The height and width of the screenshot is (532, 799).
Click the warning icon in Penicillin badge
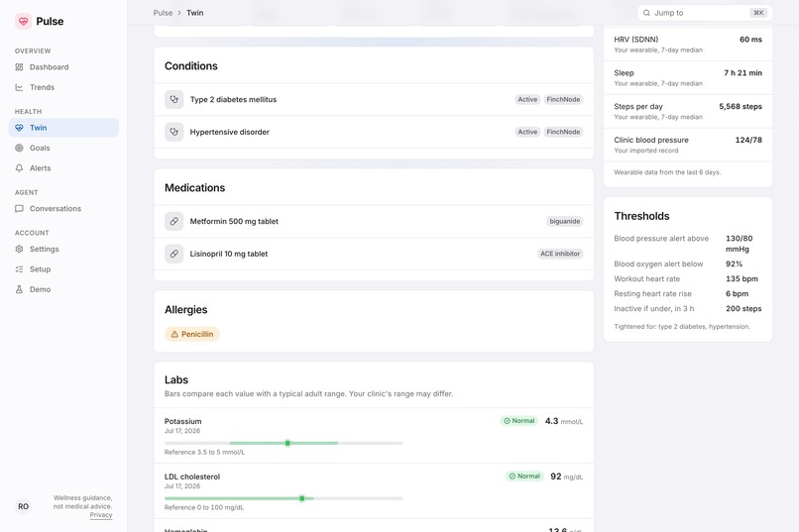point(174,335)
